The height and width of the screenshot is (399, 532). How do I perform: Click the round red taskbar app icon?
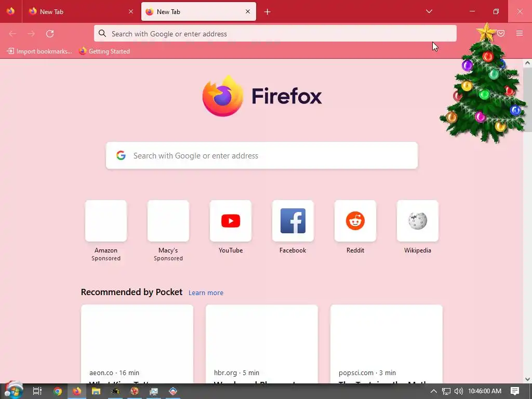tap(135, 391)
